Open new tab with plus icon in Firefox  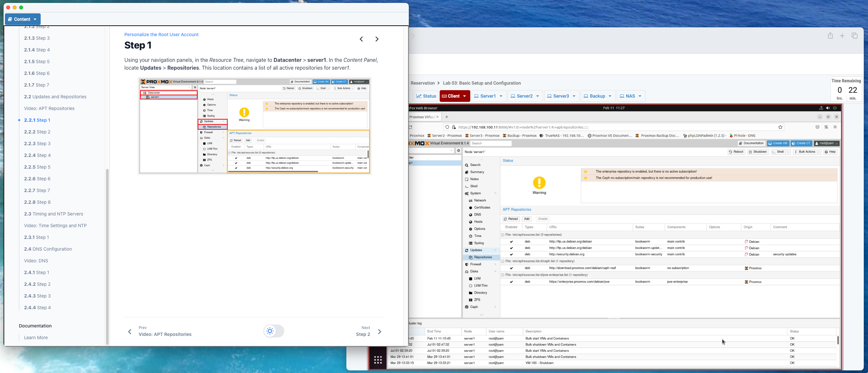pyautogui.click(x=447, y=117)
